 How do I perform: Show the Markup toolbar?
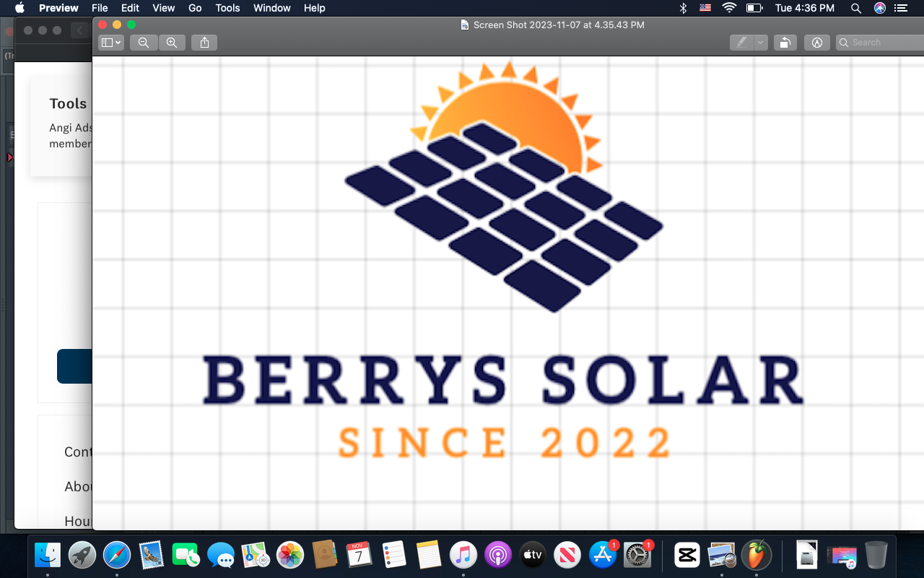click(817, 43)
